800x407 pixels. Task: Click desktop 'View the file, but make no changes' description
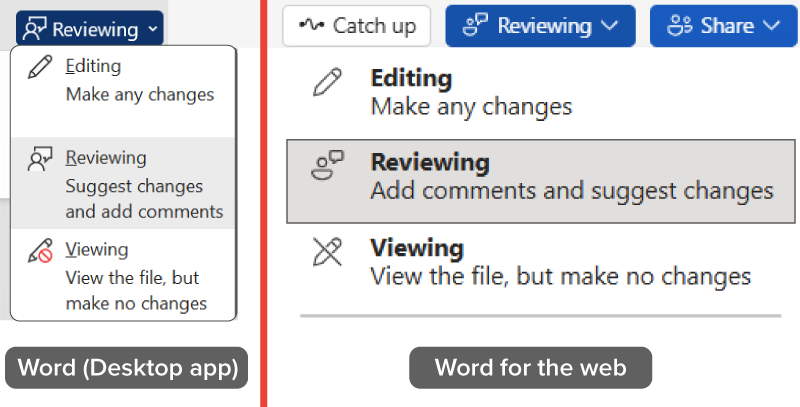[136, 291]
